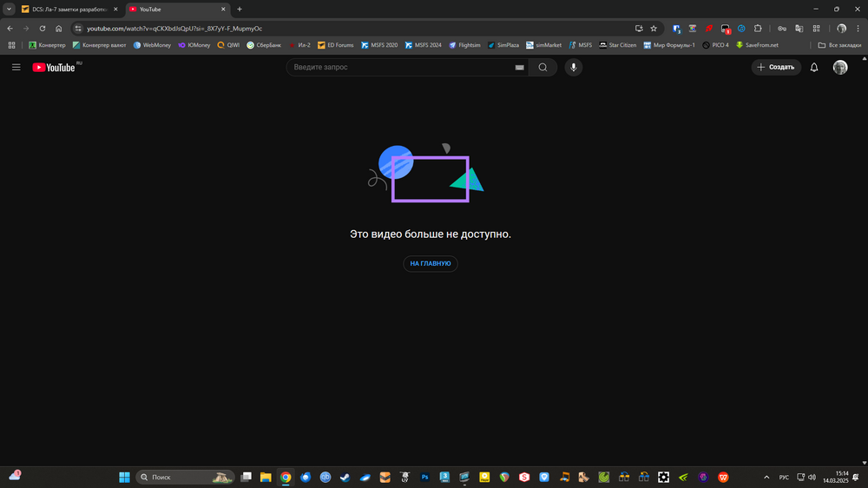The height and width of the screenshot is (488, 868).
Task: Bookmark this page with star icon
Action: 654,29
